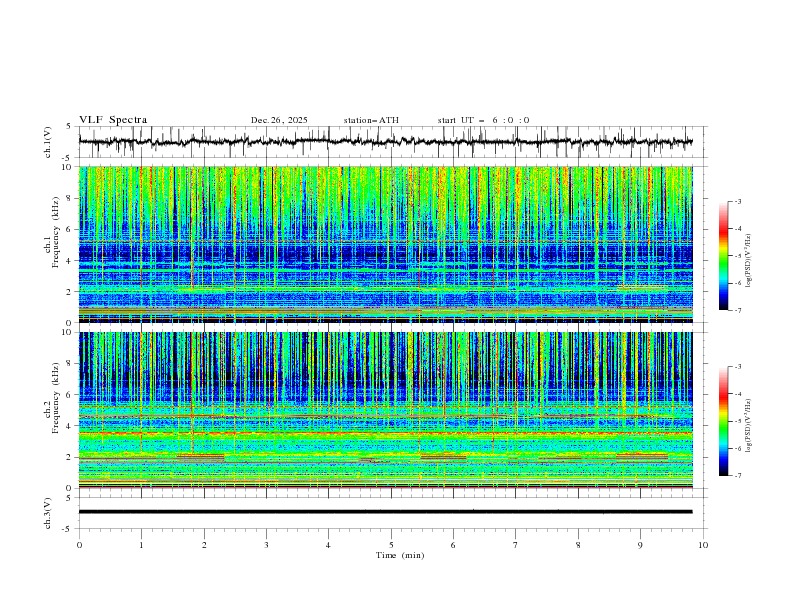Click the time axis tick label '5'
The width and height of the screenshot is (792, 612).
391,545
